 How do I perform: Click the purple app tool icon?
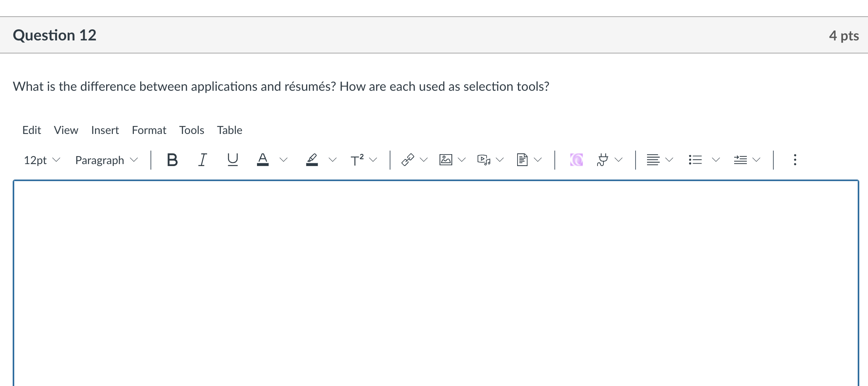coord(576,160)
